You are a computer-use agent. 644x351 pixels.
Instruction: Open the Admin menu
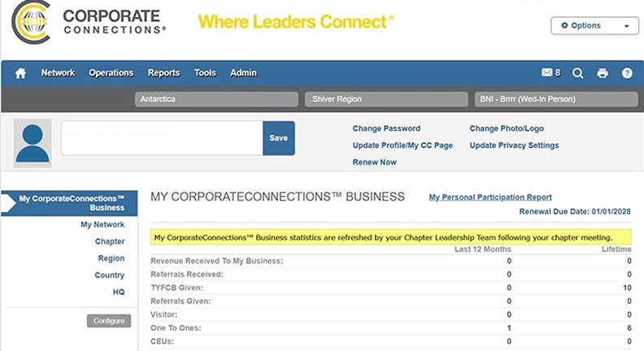[x=243, y=72]
